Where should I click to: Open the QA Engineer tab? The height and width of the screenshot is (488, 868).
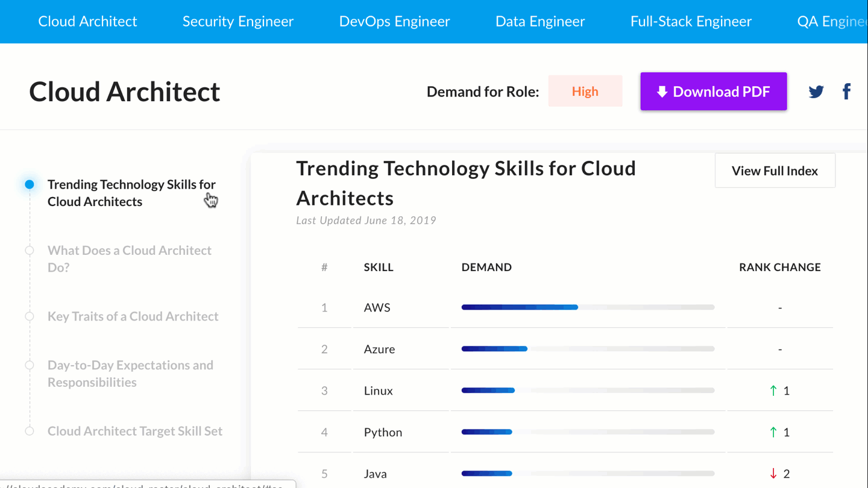[832, 21]
